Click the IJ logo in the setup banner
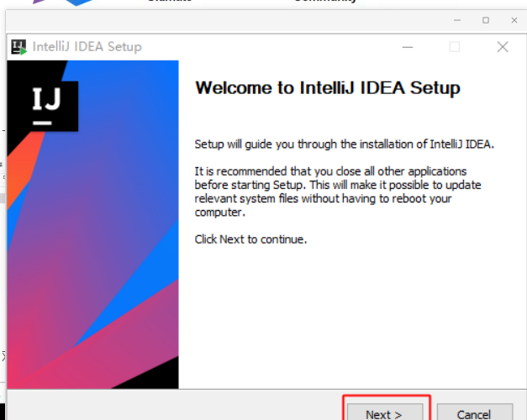Screen dimensions: 527x420 click(x=47, y=106)
